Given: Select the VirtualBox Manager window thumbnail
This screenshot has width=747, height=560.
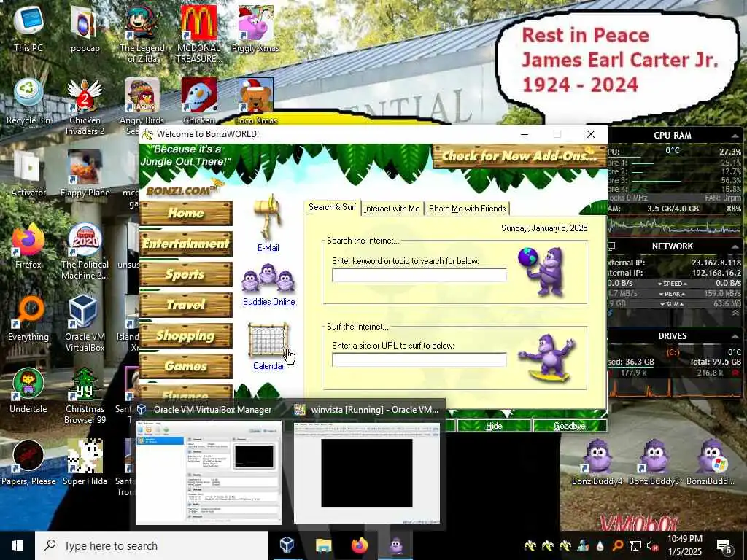Looking at the screenshot, I should pos(209,472).
